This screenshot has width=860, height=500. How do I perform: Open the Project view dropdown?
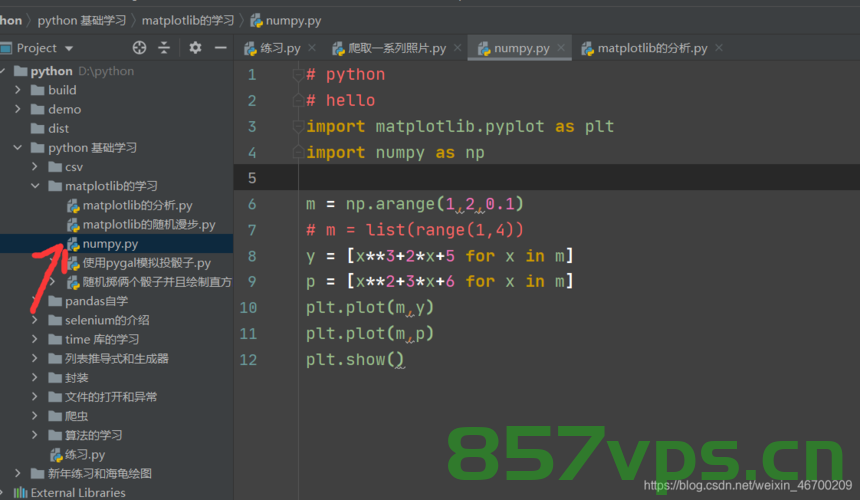tap(69, 49)
